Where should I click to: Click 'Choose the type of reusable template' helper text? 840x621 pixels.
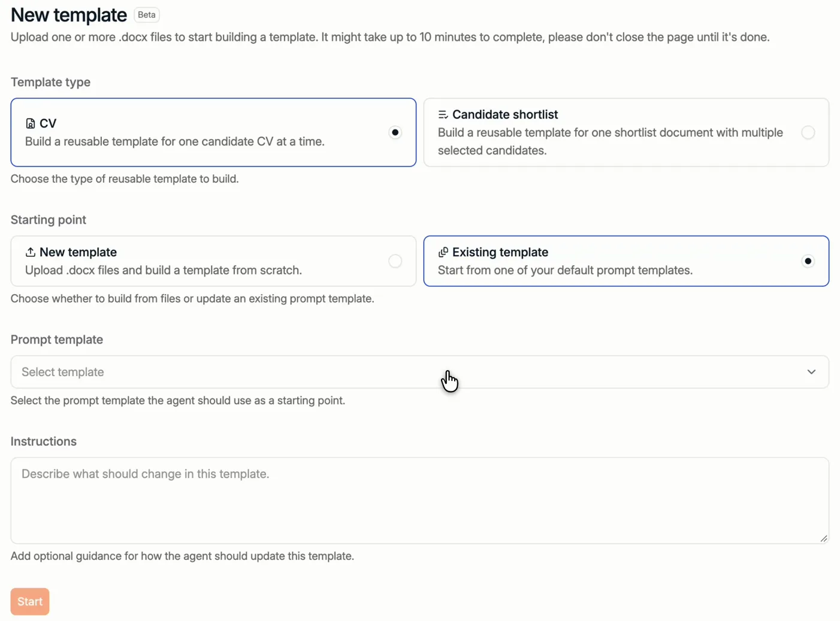pos(125,179)
